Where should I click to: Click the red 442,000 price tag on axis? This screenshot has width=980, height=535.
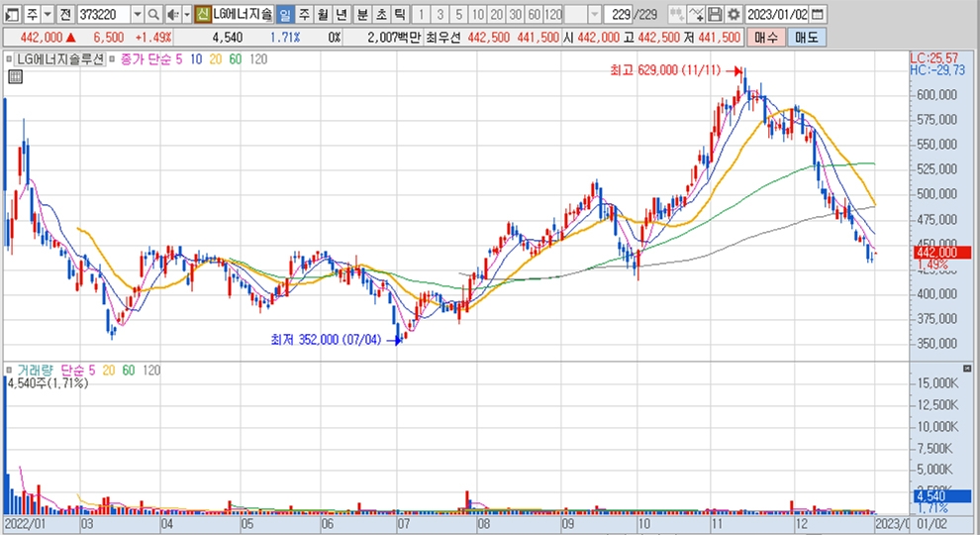[x=942, y=253]
